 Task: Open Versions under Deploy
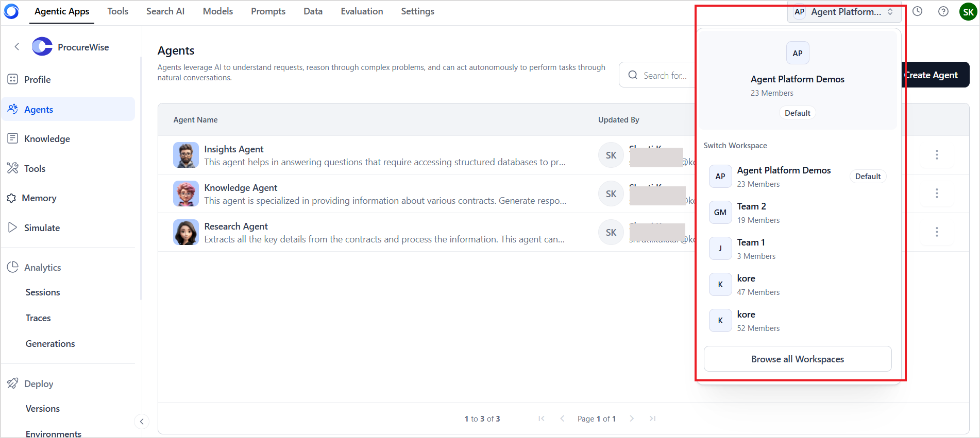pyautogui.click(x=43, y=409)
